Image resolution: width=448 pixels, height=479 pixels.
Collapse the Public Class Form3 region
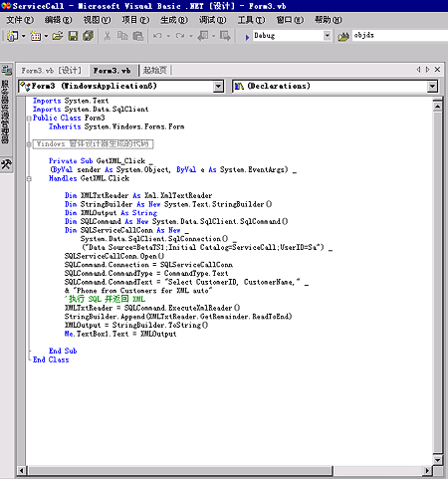(x=29, y=119)
